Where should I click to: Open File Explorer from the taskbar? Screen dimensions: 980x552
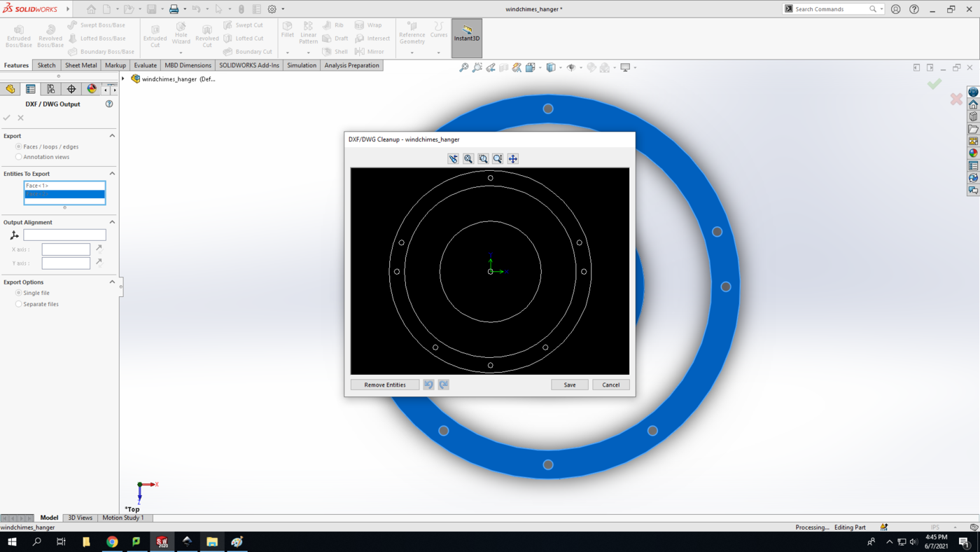point(212,541)
